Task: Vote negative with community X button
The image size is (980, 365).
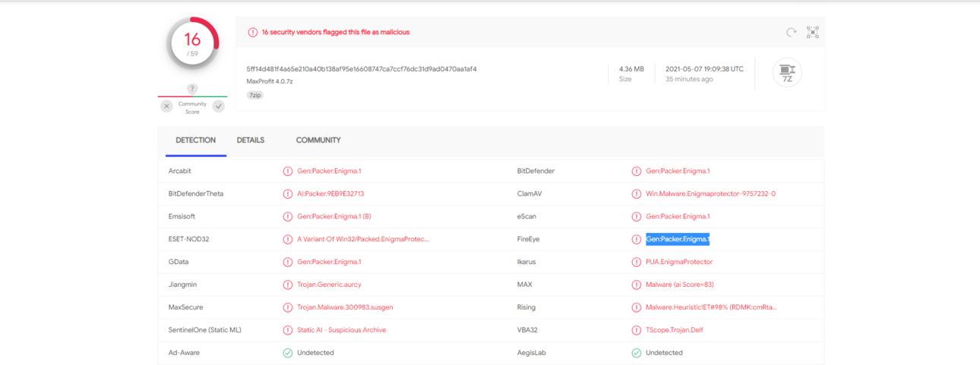Action: [x=167, y=106]
